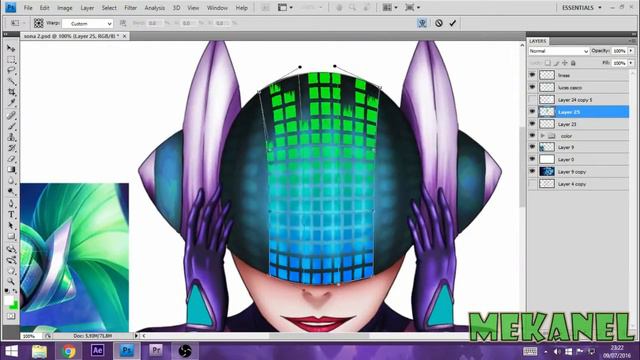Open the Image menu
Image resolution: width=640 pixels, height=360 pixels.
[64, 8]
